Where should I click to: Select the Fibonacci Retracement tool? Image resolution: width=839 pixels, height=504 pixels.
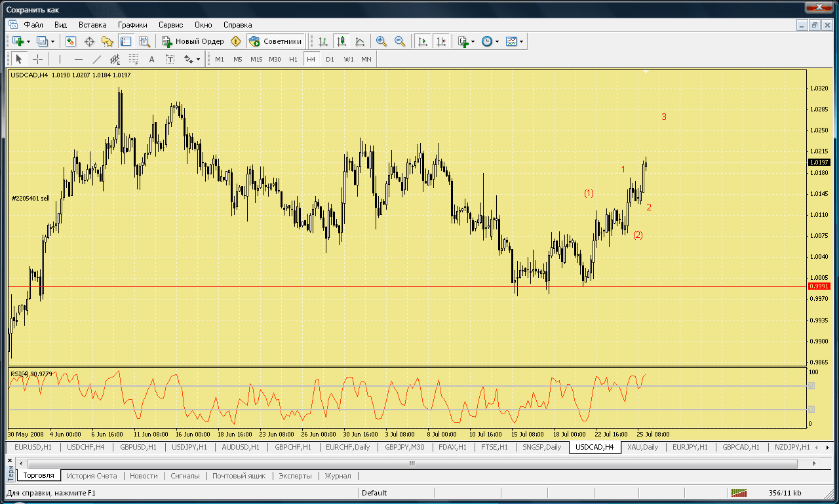[x=133, y=59]
